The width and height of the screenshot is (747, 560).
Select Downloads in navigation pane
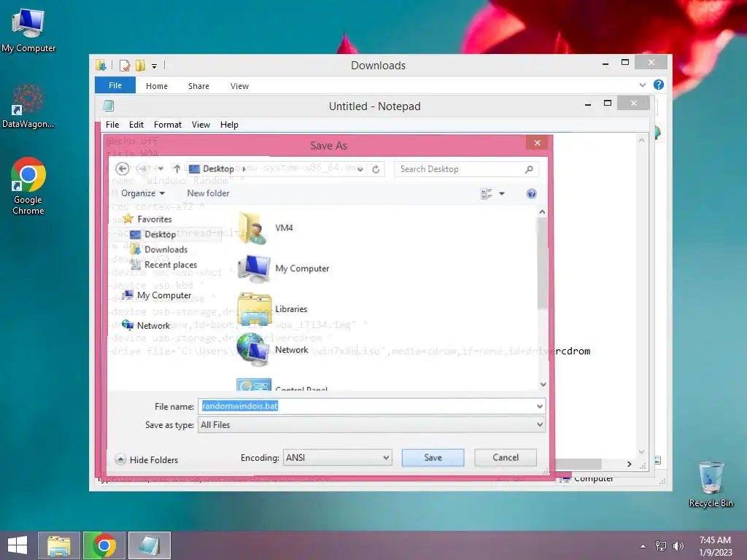point(166,249)
